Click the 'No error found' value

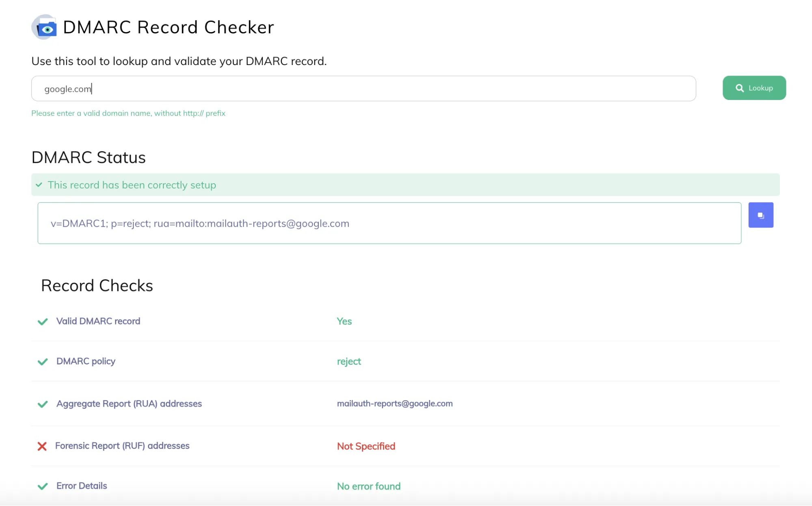(368, 486)
